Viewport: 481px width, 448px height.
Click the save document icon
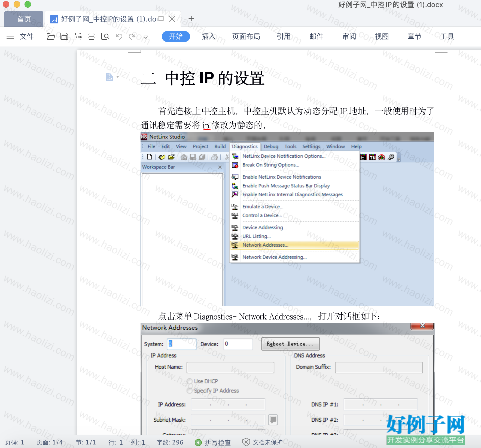coord(64,36)
